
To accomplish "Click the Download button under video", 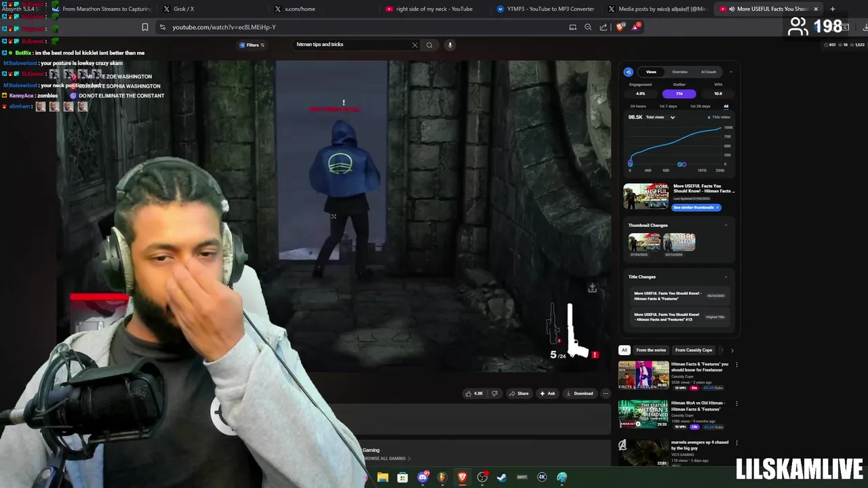I will (579, 393).
